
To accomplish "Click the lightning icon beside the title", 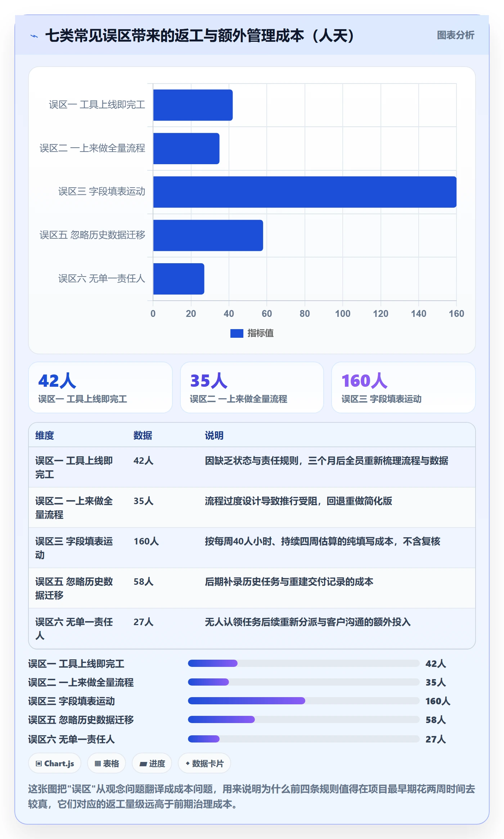I will [x=34, y=36].
